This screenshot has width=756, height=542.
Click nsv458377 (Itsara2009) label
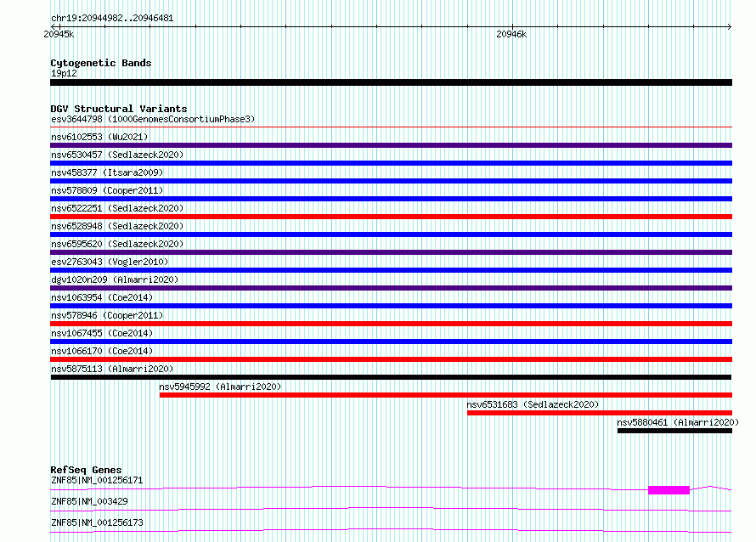(107, 172)
